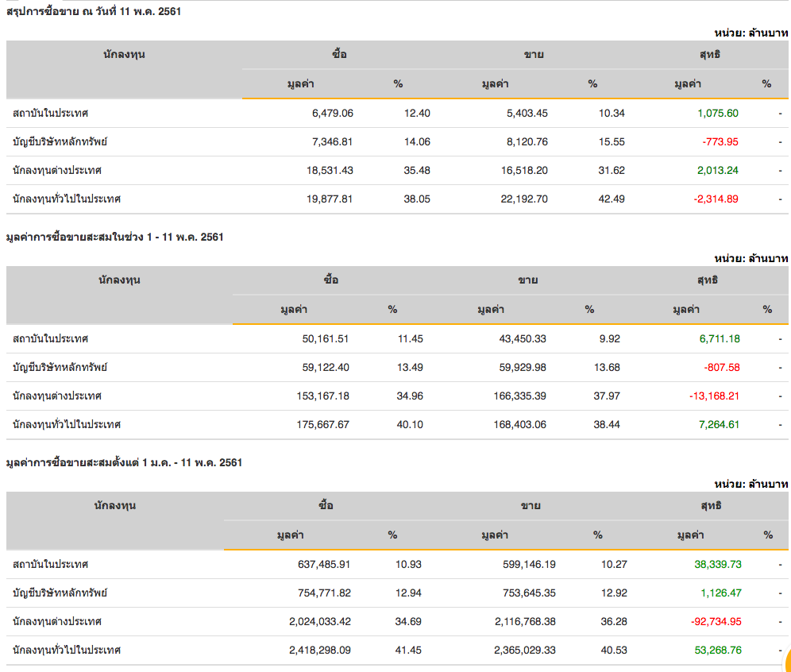791x672 pixels.
Task: Click the sell value 22,192.70
Action: 520,199
